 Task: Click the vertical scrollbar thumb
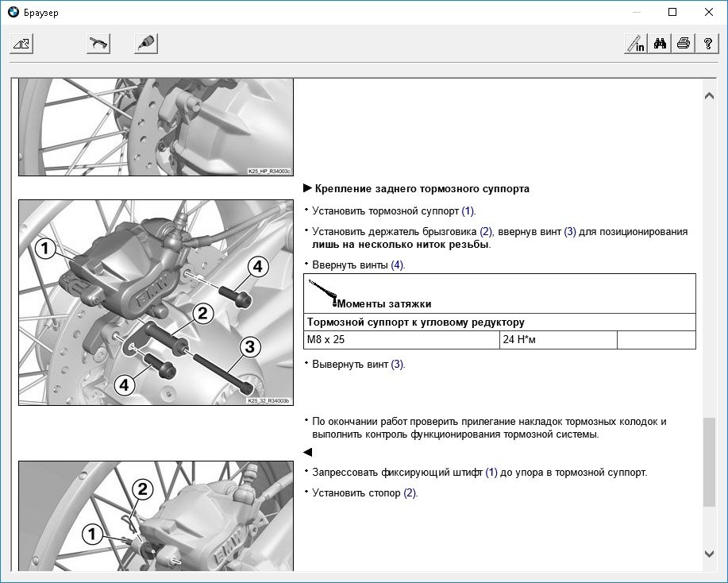(x=710, y=461)
